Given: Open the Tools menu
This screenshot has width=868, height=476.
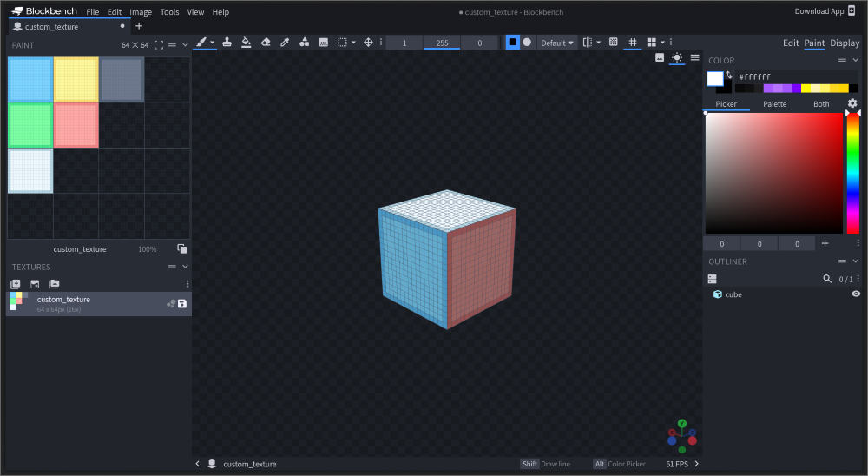Looking at the screenshot, I should pyautogui.click(x=169, y=12).
